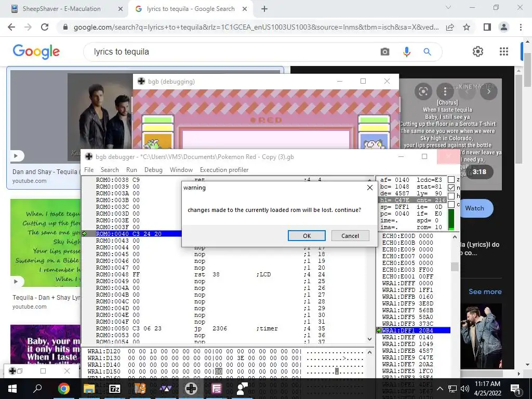The width and height of the screenshot is (532, 399).
Task: Open the Chrome profile avatar
Action: (504, 27)
